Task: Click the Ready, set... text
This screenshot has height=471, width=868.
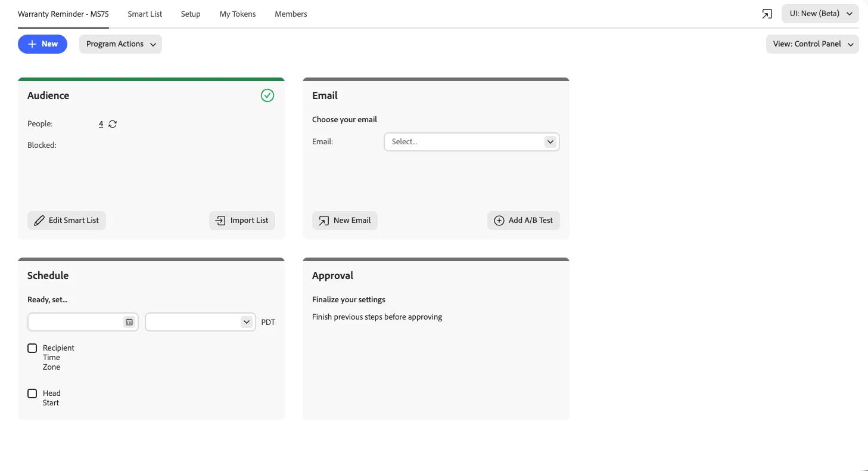Action: click(48, 300)
